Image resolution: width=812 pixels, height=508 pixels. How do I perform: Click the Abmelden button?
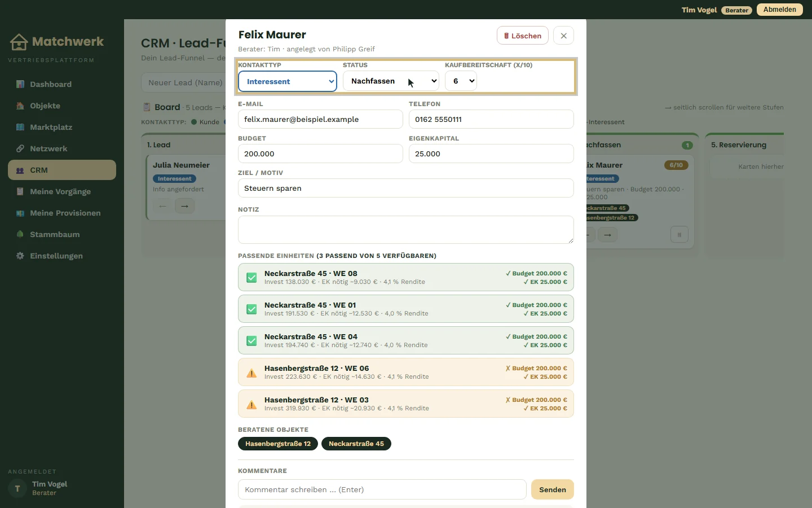(780, 10)
